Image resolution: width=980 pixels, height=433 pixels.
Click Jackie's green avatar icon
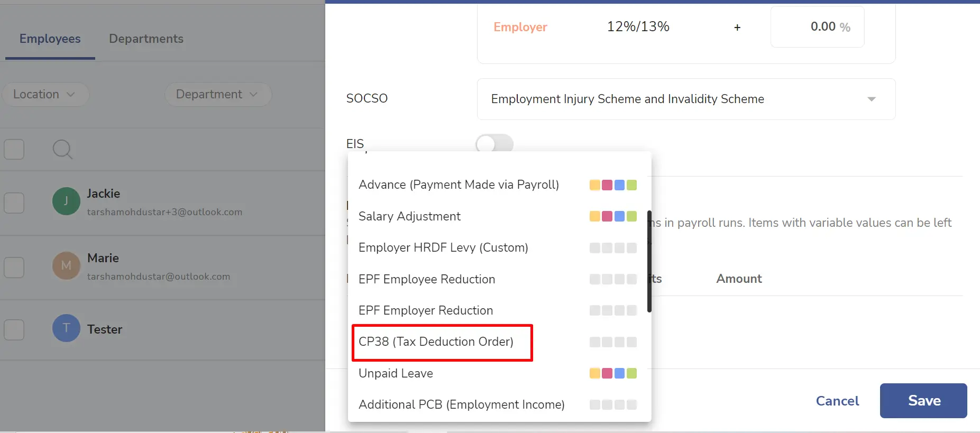click(x=66, y=201)
